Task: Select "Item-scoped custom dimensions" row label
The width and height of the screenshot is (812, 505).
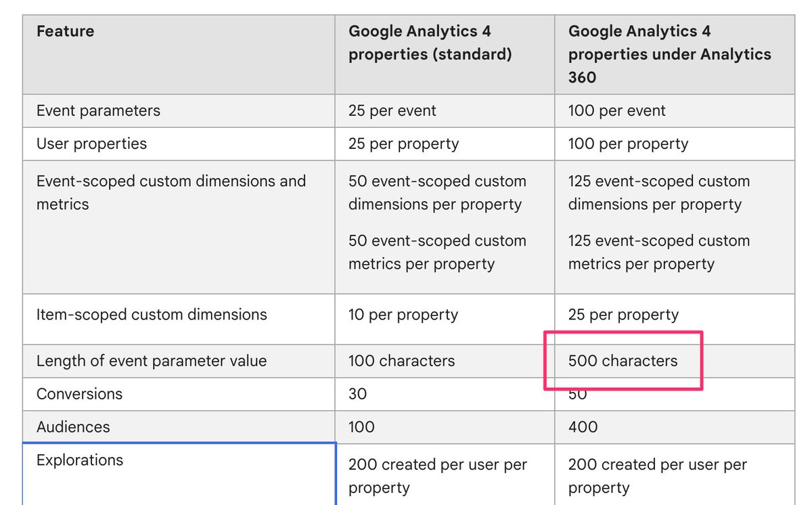Action: click(152, 315)
